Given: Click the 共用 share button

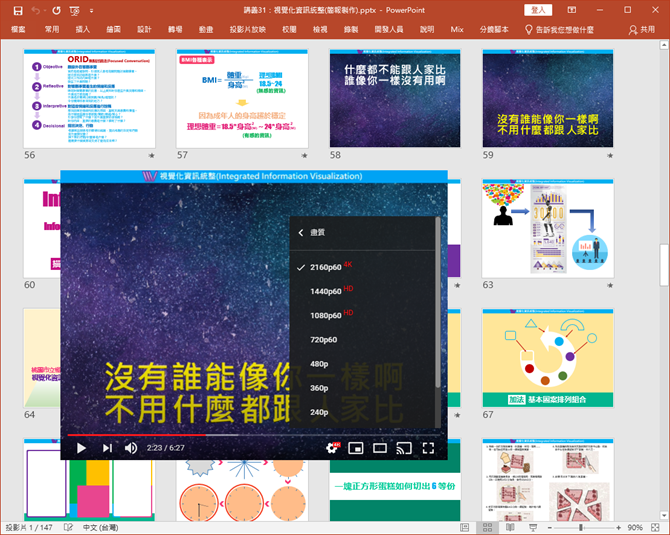Looking at the screenshot, I should (642, 29).
